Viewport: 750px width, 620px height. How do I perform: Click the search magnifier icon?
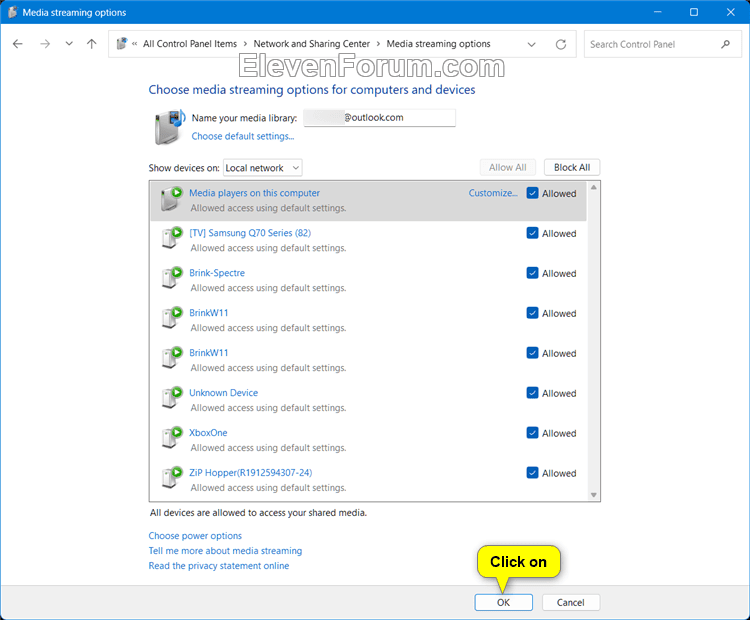coord(726,44)
